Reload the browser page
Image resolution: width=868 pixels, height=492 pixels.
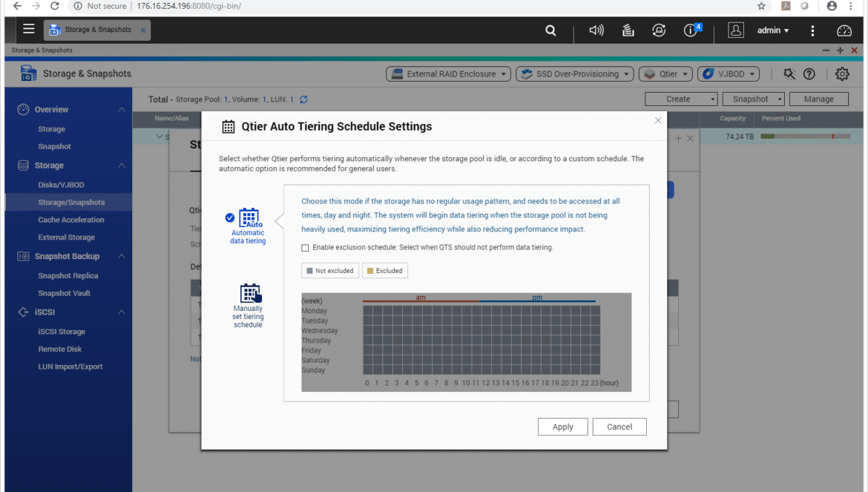(x=54, y=6)
